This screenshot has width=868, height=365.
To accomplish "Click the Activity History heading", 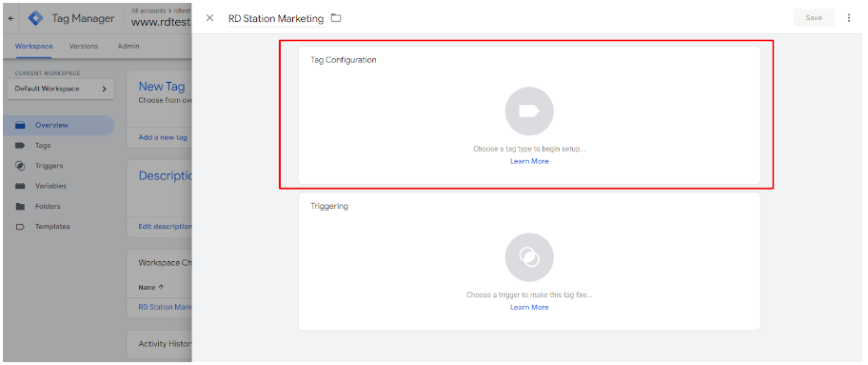I will [165, 344].
